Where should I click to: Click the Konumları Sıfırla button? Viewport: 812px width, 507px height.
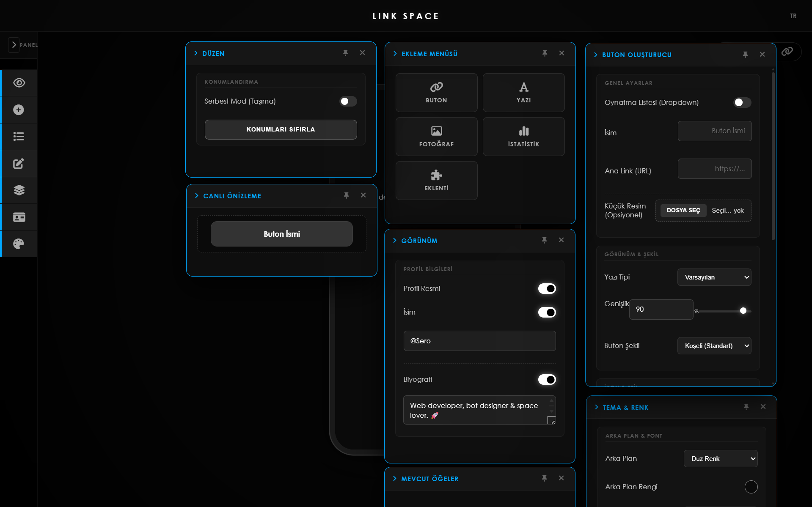coord(281,129)
